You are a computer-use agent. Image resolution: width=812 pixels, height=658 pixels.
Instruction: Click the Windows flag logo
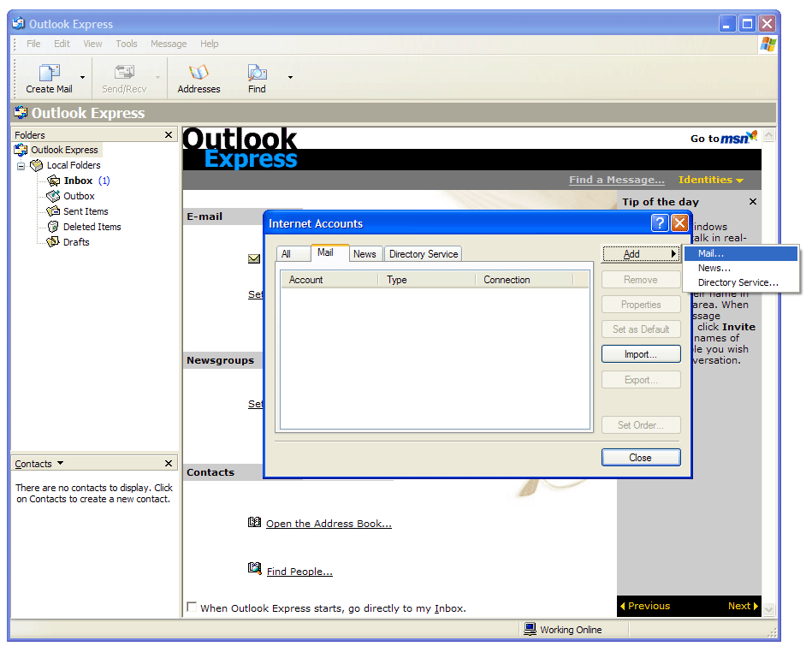point(768,44)
